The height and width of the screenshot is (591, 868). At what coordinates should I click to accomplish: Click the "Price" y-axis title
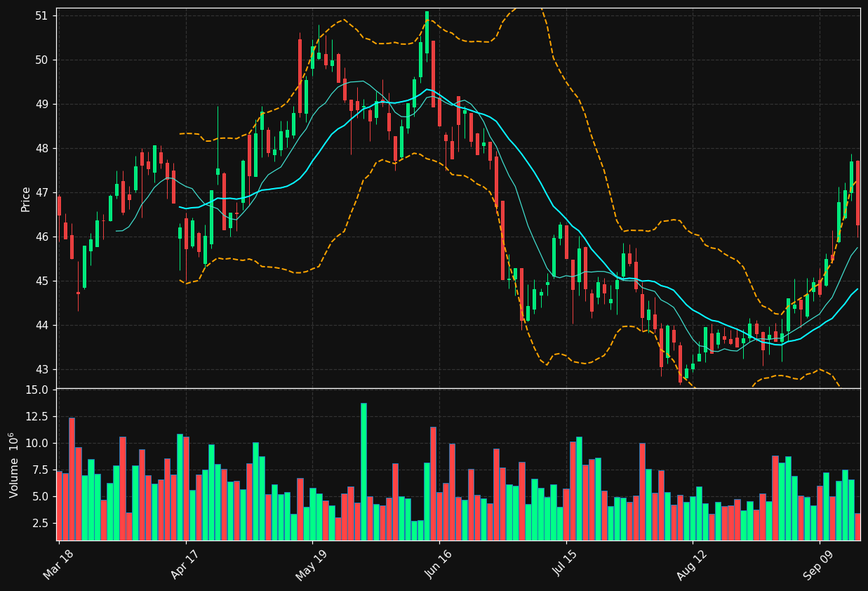pyautogui.click(x=26, y=199)
